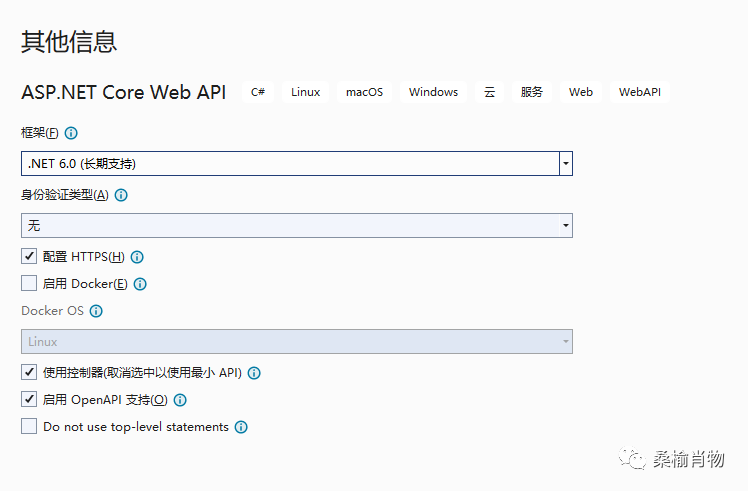Image resolution: width=748 pixels, height=491 pixels.
Task: Click the 身份验证类型(A) label
Action: [65, 195]
